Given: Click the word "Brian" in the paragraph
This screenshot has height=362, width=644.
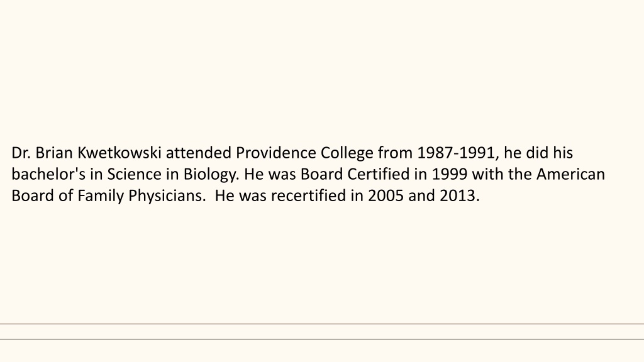Looking at the screenshot, I should 54,153.
